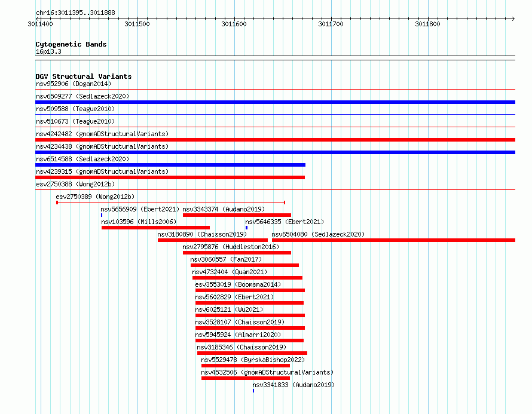Screen dimensions: 532x414
Task: Click the nsv6514588 (Sedlazeck2020) label
Action: pyautogui.click(x=82, y=159)
